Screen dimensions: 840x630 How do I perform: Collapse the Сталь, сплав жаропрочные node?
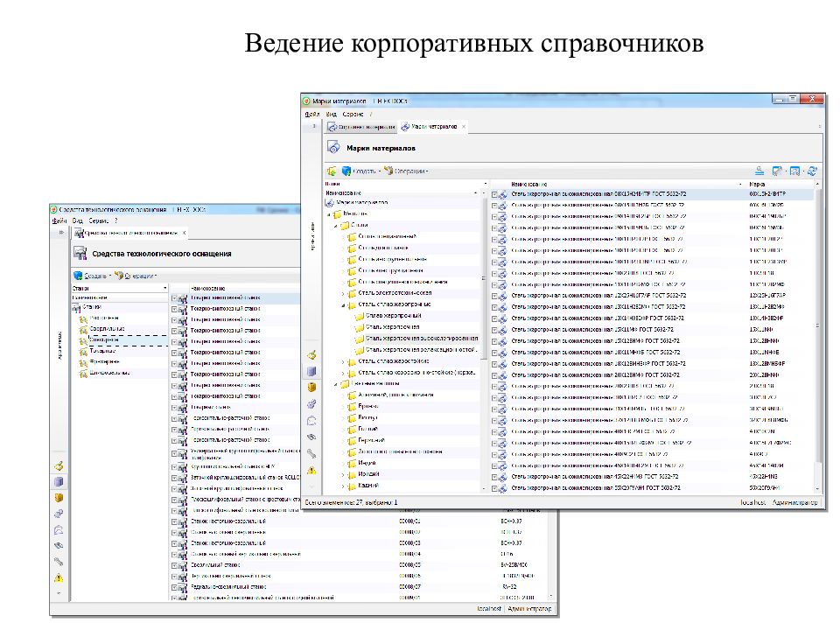coord(343,304)
